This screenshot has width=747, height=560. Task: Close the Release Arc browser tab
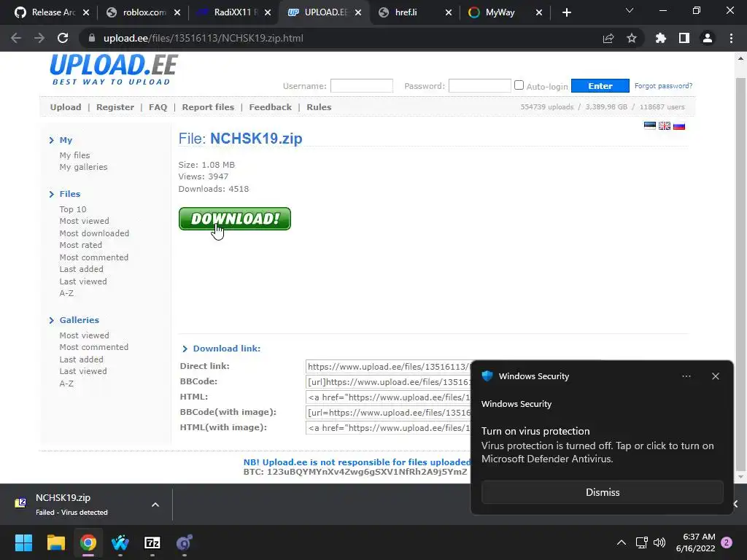point(86,12)
